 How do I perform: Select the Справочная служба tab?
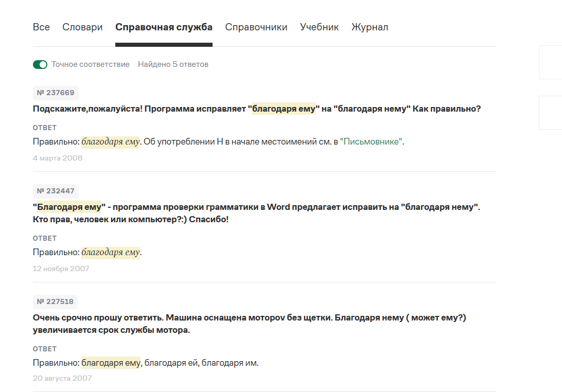tap(164, 27)
